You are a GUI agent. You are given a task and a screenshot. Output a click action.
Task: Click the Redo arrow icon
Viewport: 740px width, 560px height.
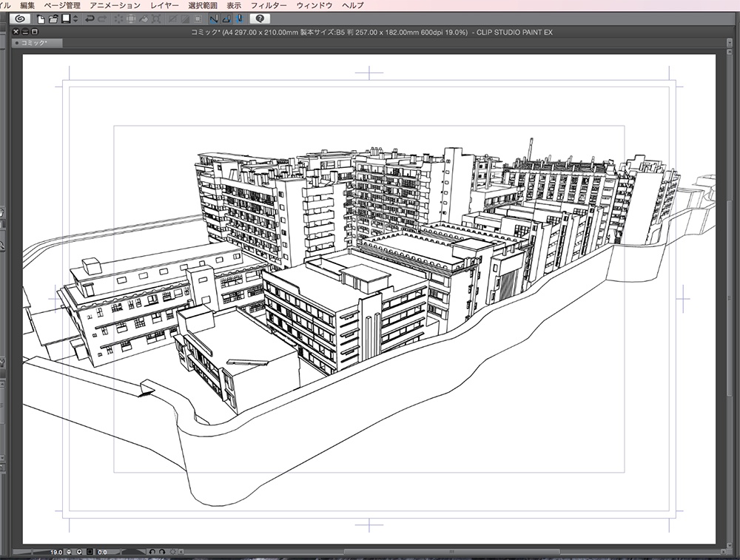(x=102, y=18)
